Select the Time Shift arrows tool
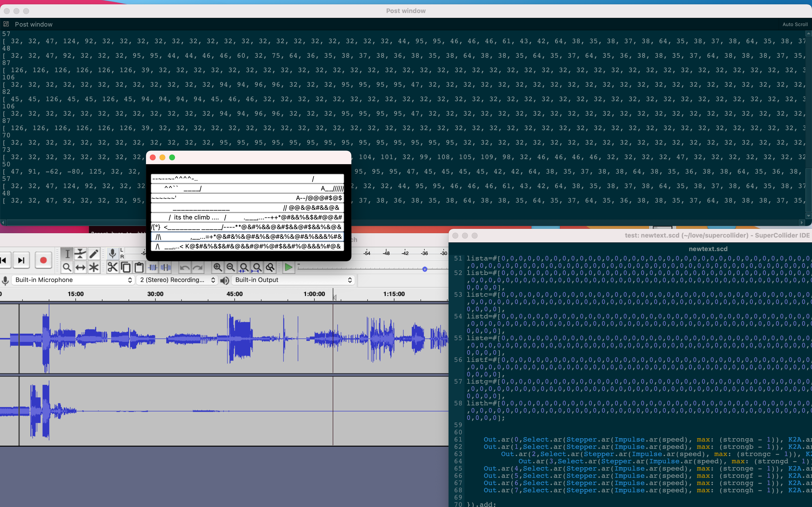 [x=80, y=267]
